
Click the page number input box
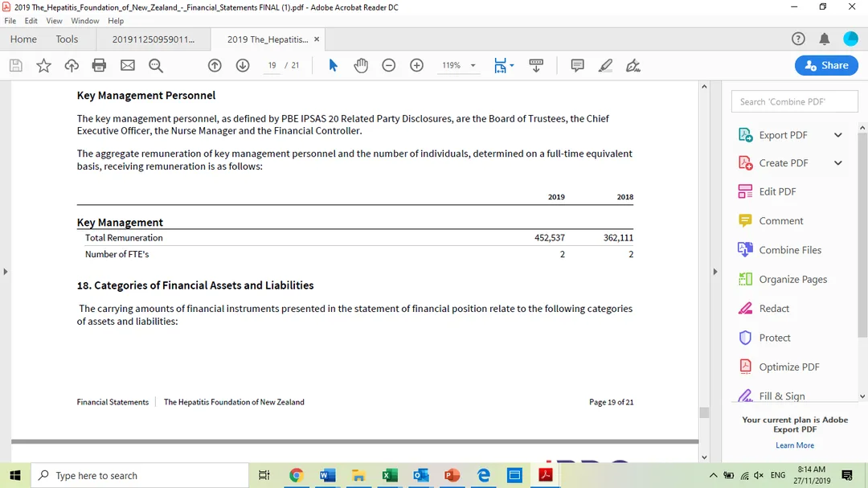click(x=272, y=65)
